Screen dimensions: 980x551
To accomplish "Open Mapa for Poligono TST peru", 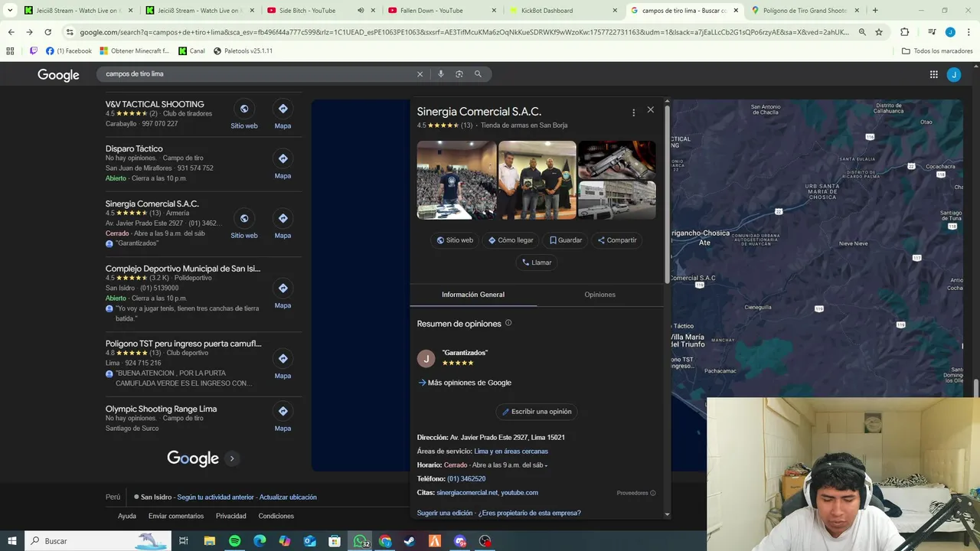I will [x=283, y=364].
